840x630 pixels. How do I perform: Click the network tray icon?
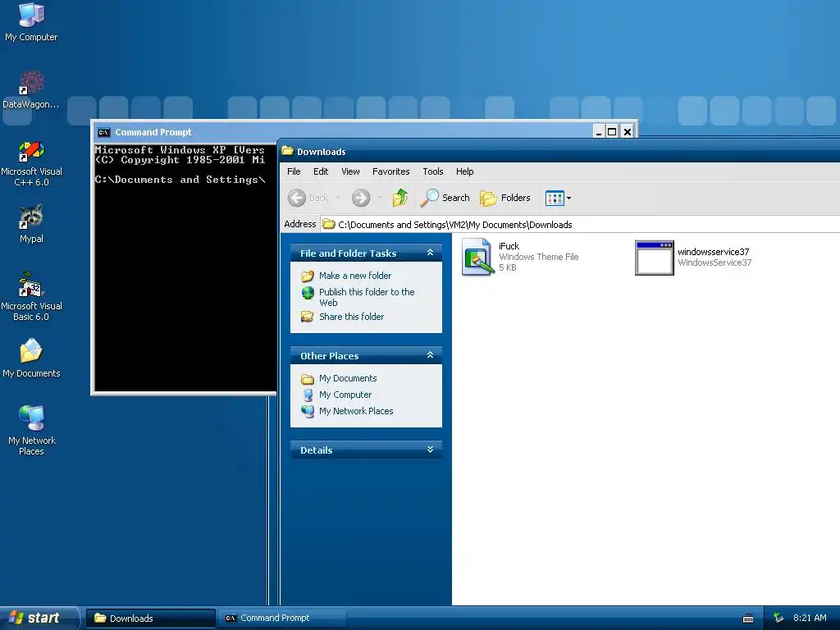pyautogui.click(x=778, y=618)
